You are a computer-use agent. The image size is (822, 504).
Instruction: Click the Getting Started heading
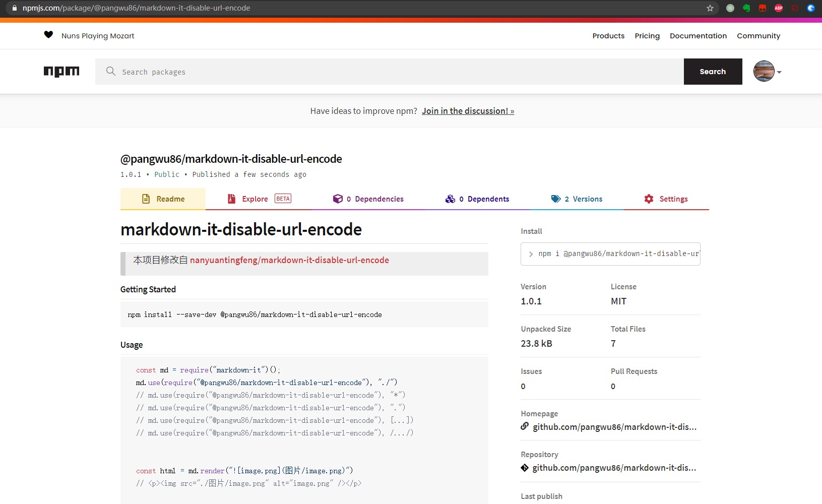(148, 289)
